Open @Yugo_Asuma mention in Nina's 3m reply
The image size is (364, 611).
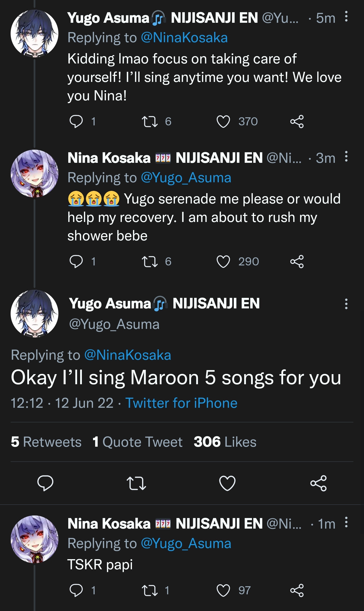[186, 177]
